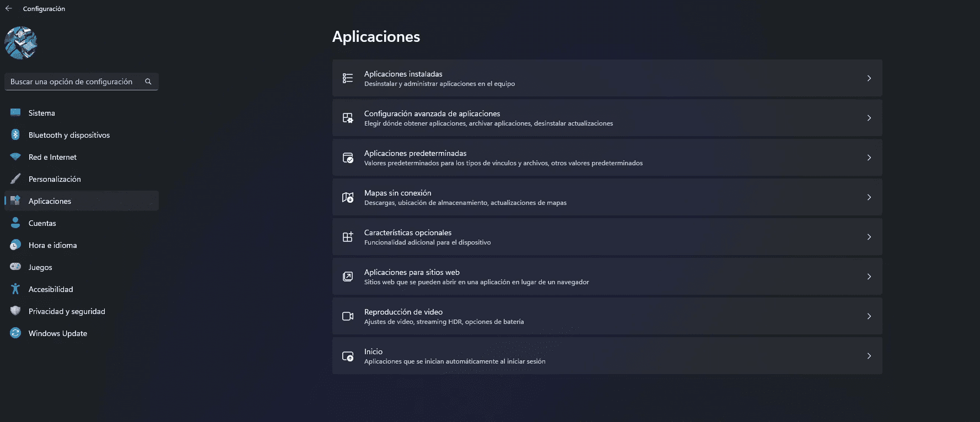Screen dimensions: 980x422
Task: Click the Reproducción de video camera icon
Action: point(348,316)
